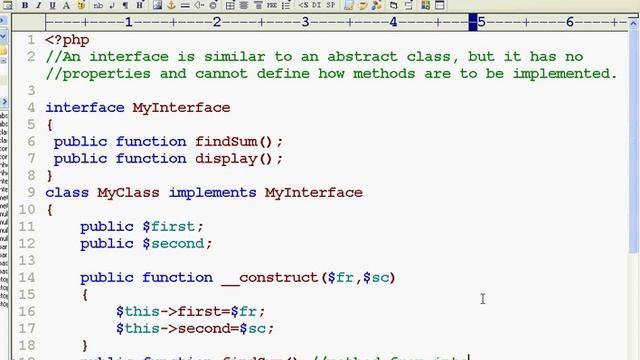
Task: Toggle Bold in the HTML toolbar
Action: 25,5
